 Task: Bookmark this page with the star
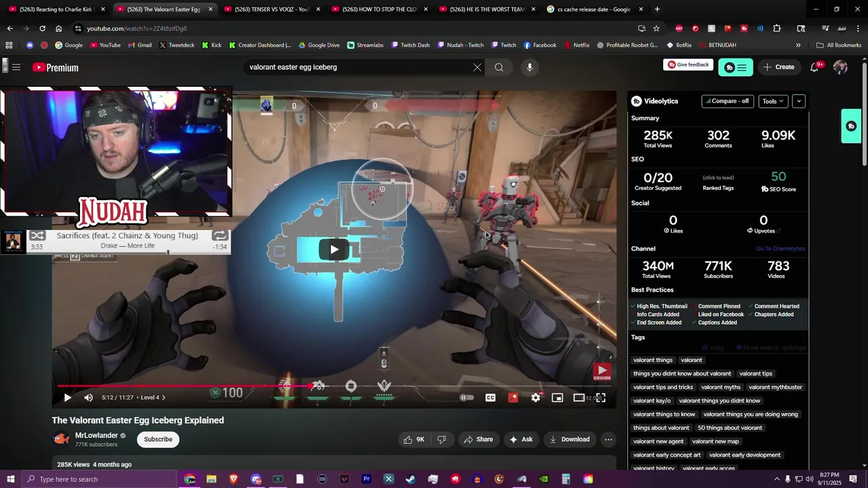(656, 28)
